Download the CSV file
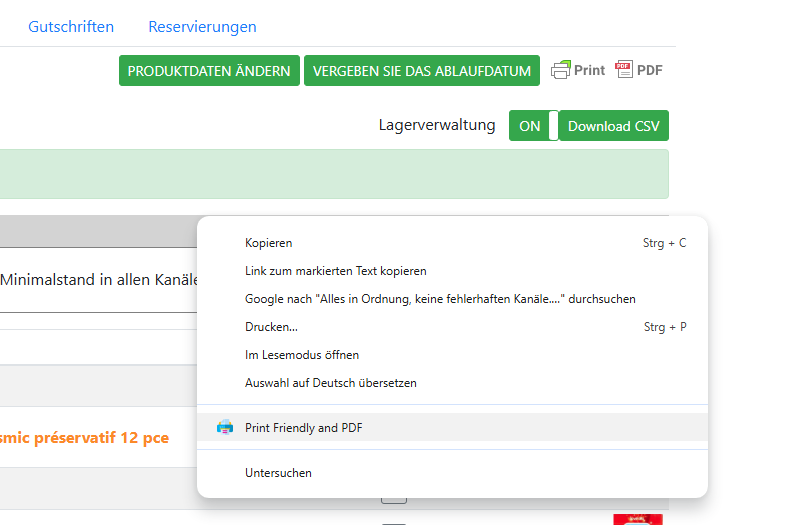This screenshot has height=525, width=789. coord(613,126)
